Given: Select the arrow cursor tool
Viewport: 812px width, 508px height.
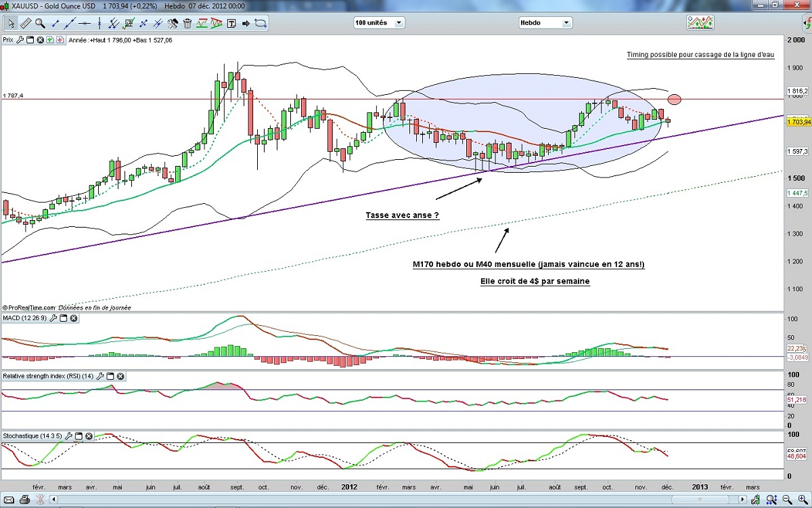Looking at the screenshot, I should point(10,23).
